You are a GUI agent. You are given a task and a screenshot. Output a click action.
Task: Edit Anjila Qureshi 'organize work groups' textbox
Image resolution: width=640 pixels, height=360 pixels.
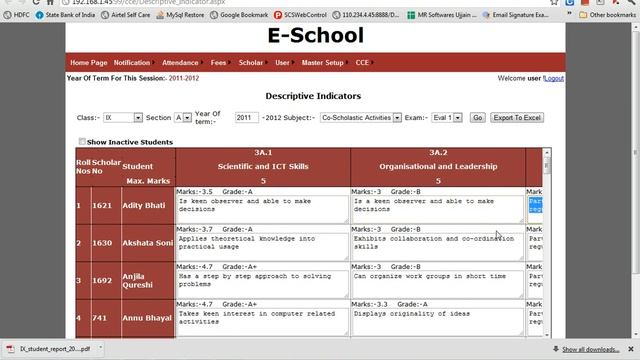[x=438, y=284]
